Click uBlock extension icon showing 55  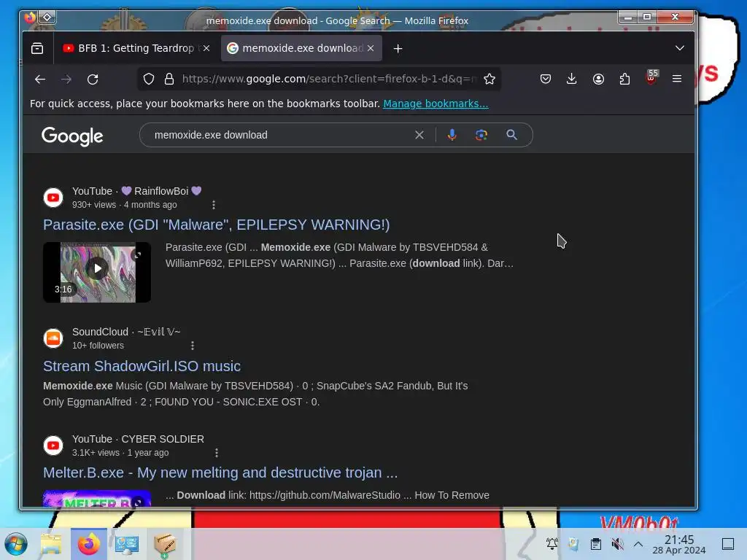click(651, 77)
